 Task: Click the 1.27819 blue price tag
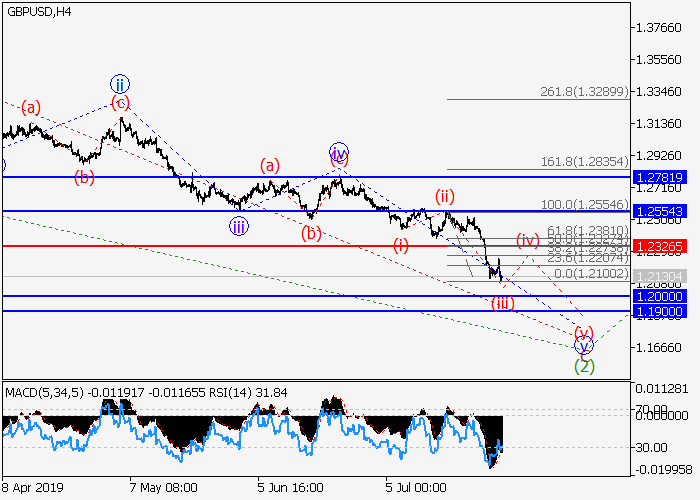(659, 177)
